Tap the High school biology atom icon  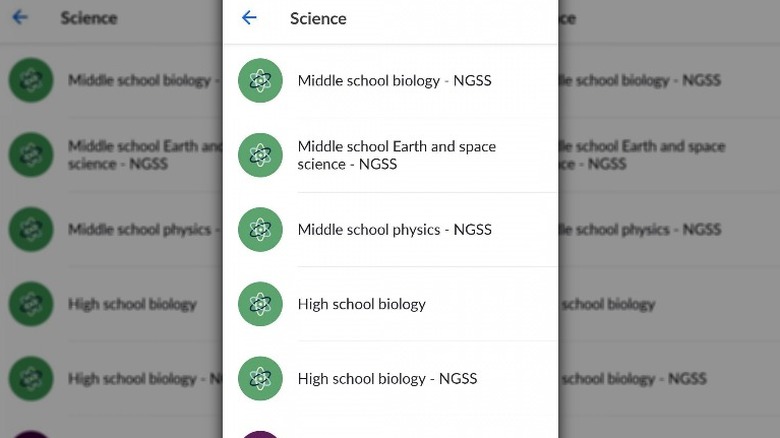260,304
